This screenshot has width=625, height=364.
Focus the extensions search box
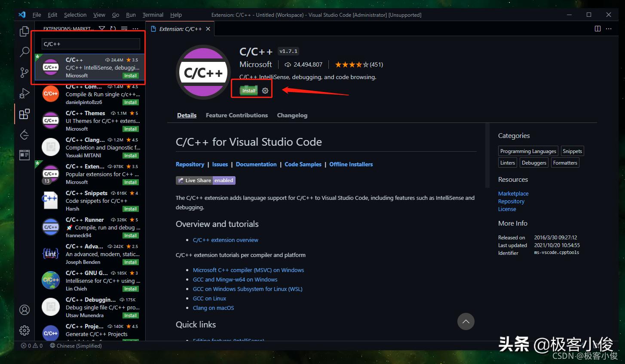coord(91,44)
